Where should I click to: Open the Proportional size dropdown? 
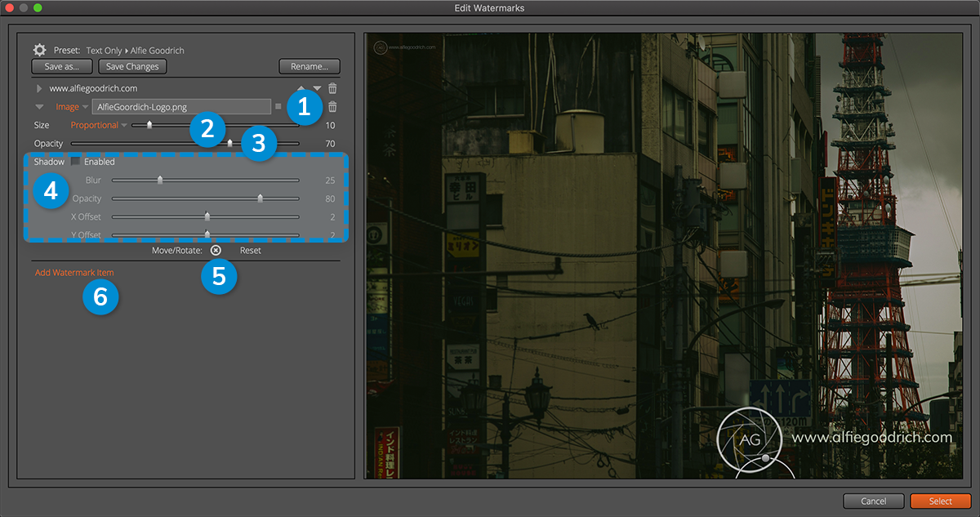click(x=99, y=125)
